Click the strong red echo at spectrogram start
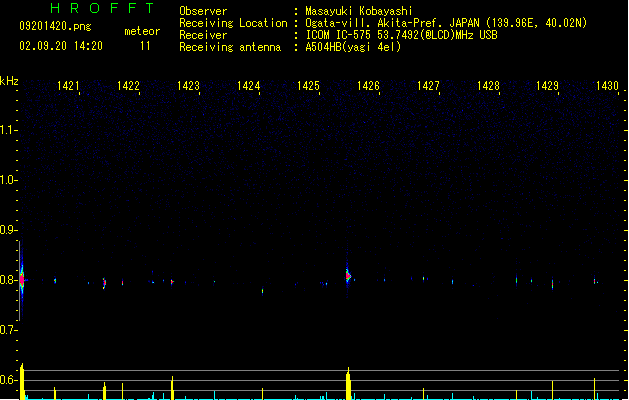629x400 pixels. click(x=22, y=280)
